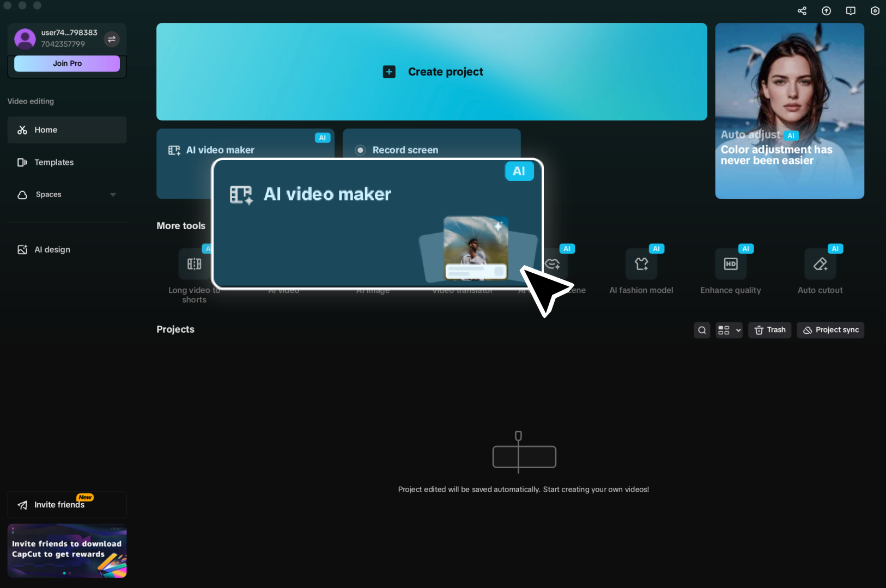Select the Auto cutout tool
The width and height of the screenshot is (886, 588).
(820, 269)
